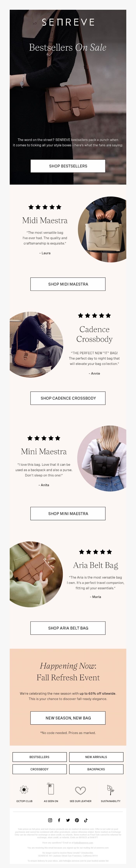Image resolution: width=136 pixels, height=868 pixels.
Task: Click the Shop Cadence Crossbody button
Action: coord(68,398)
